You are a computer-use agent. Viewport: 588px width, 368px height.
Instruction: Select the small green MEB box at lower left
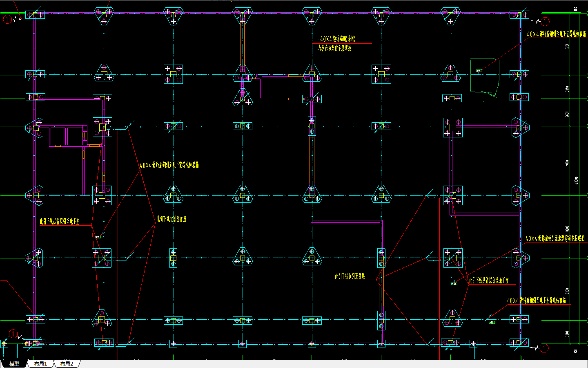[x=98, y=237]
